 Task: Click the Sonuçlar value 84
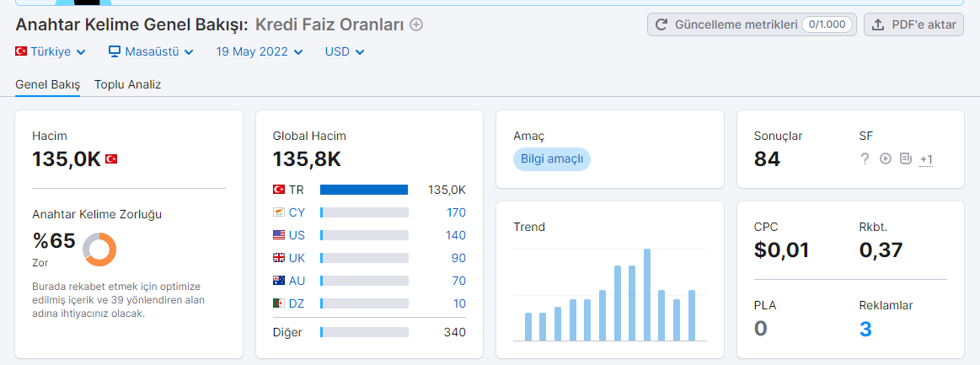point(767,159)
